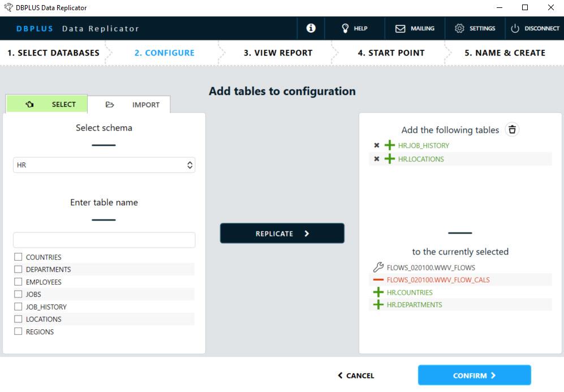The height and width of the screenshot is (392, 564).
Task: Click the Mailing envelope icon
Action: [400, 28]
